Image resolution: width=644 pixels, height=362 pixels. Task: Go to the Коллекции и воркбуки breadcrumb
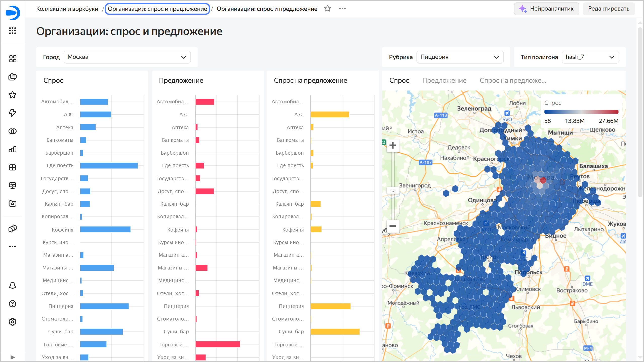click(67, 9)
